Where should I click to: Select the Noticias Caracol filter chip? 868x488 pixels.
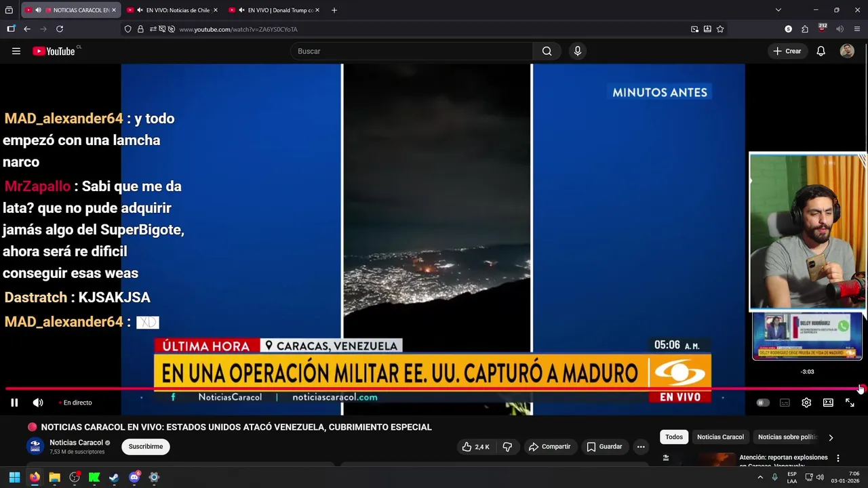click(x=720, y=437)
